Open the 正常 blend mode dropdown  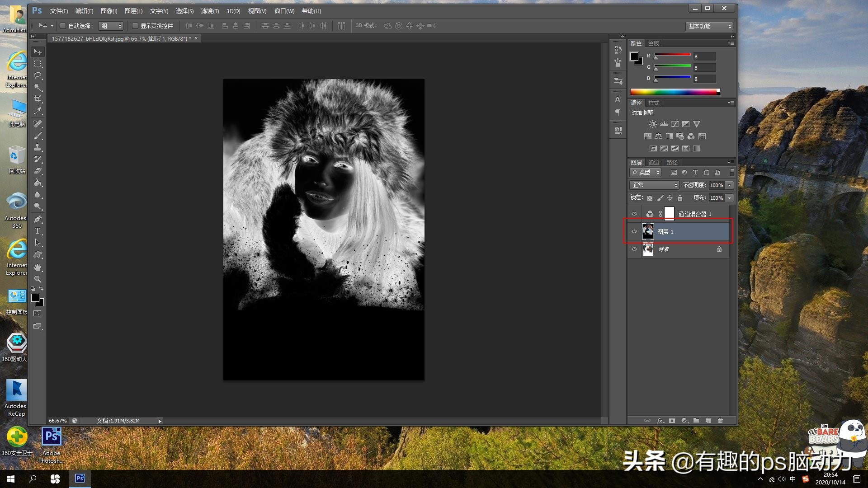point(654,185)
